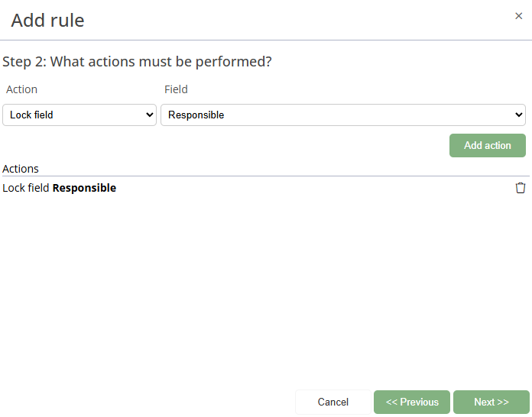This screenshot has height=417, width=532.
Task: Close the Add rule dialog
Action: pyautogui.click(x=519, y=16)
